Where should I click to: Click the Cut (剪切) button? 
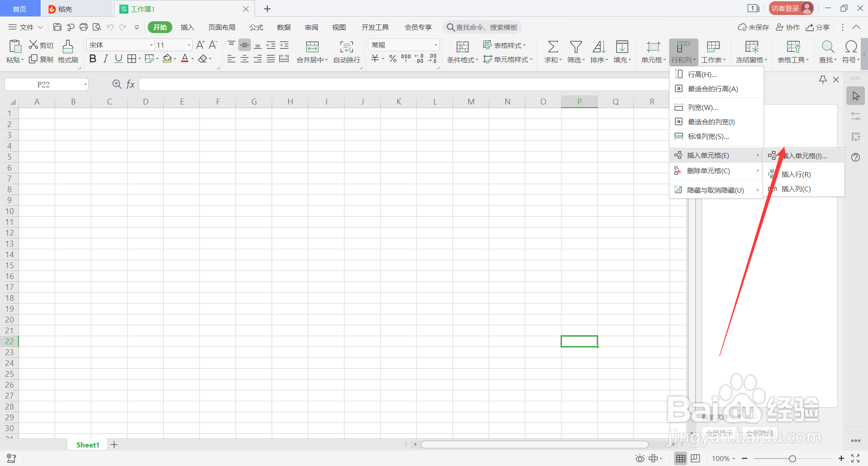tap(41, 45)
